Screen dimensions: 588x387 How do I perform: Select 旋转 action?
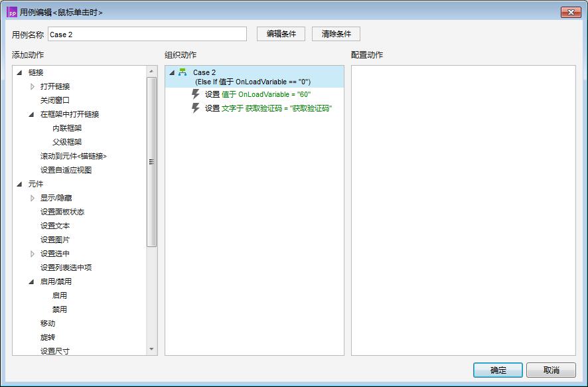click(x=48, y=337)
